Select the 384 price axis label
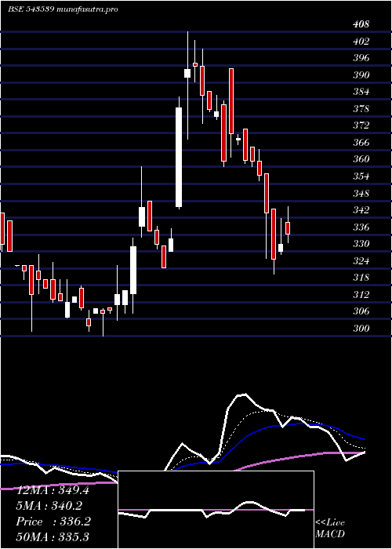Viewport: 392px width, 549px height. coord(361,92)
